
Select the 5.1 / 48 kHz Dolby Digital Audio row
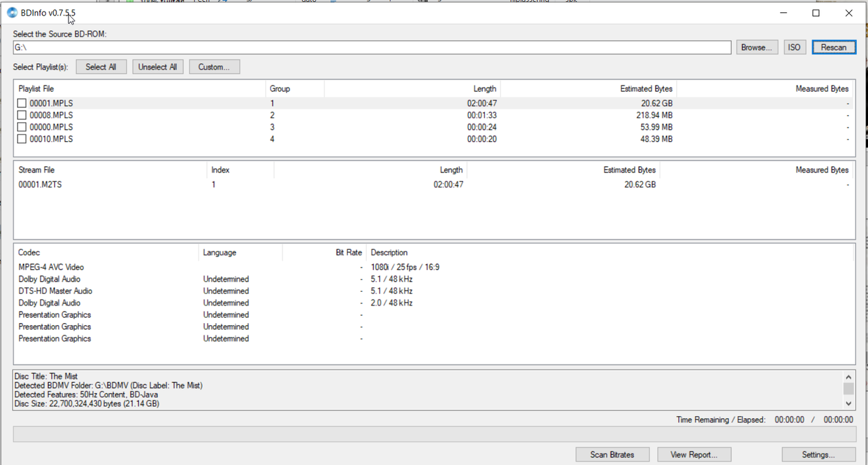click(433, 279)
